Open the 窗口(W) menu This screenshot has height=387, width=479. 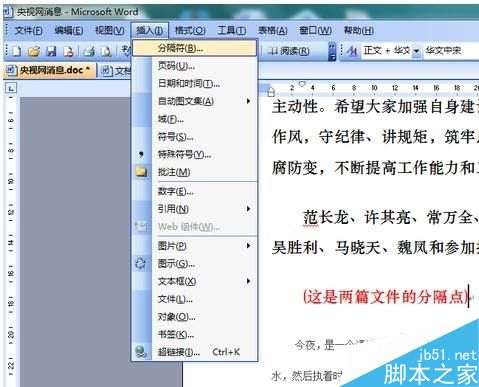[315, 31]
